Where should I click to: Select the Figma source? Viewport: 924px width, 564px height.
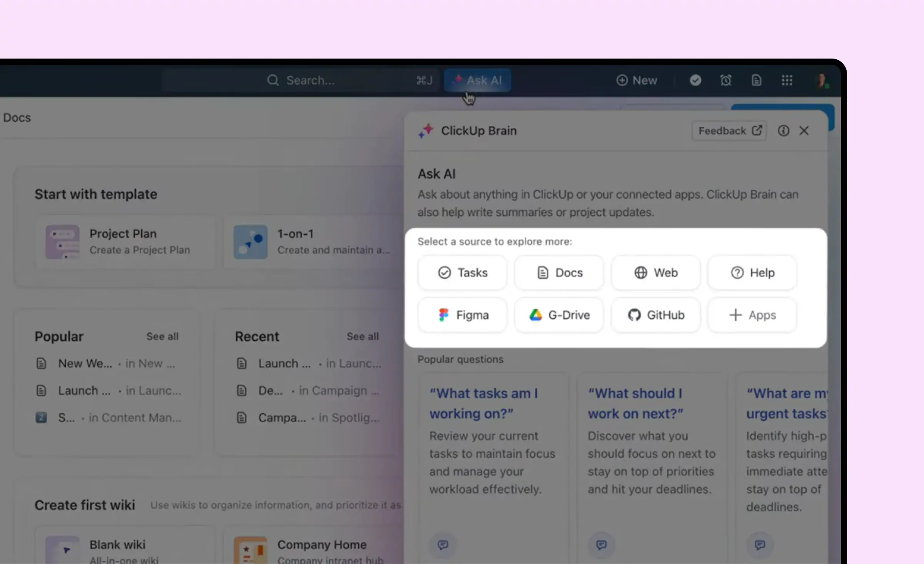tap(462, 315)
